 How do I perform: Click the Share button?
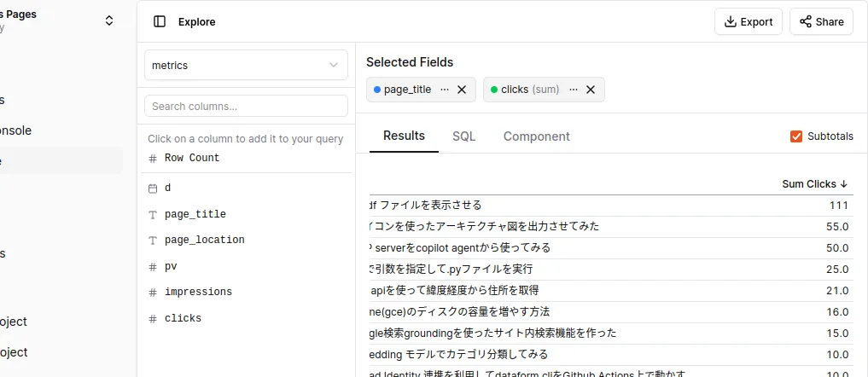tap(822, 21)
